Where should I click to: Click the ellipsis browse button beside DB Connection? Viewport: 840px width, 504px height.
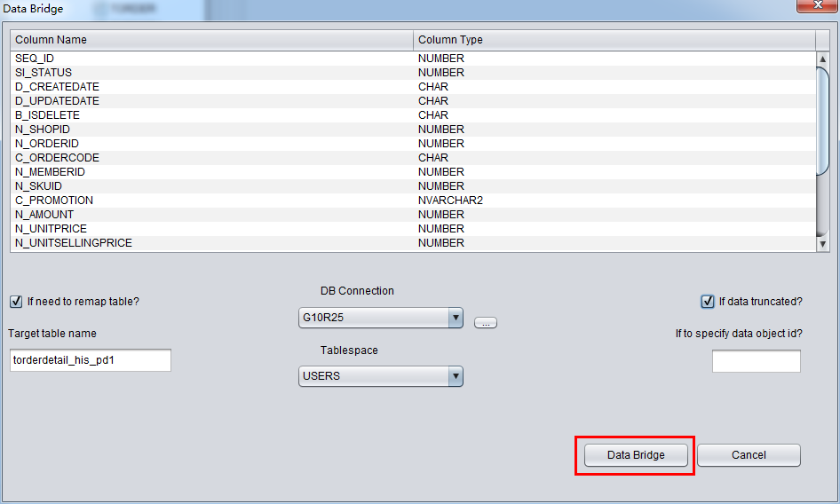(485, 323)
